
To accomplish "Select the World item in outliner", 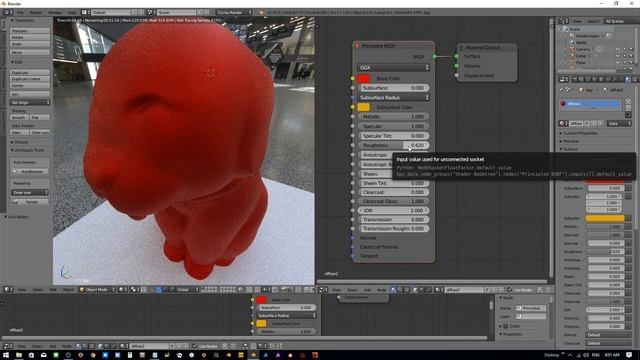I will pyautogui.click(x=581, y=42).
